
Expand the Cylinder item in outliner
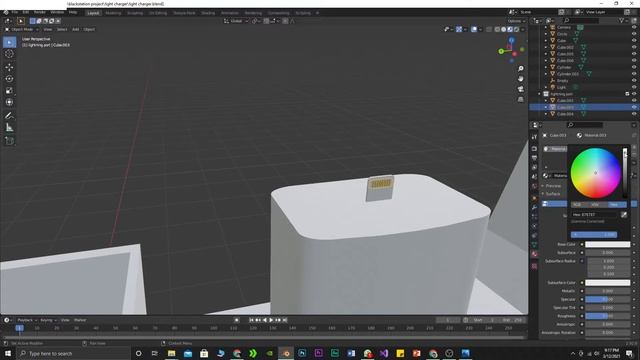tap(546, 67)
